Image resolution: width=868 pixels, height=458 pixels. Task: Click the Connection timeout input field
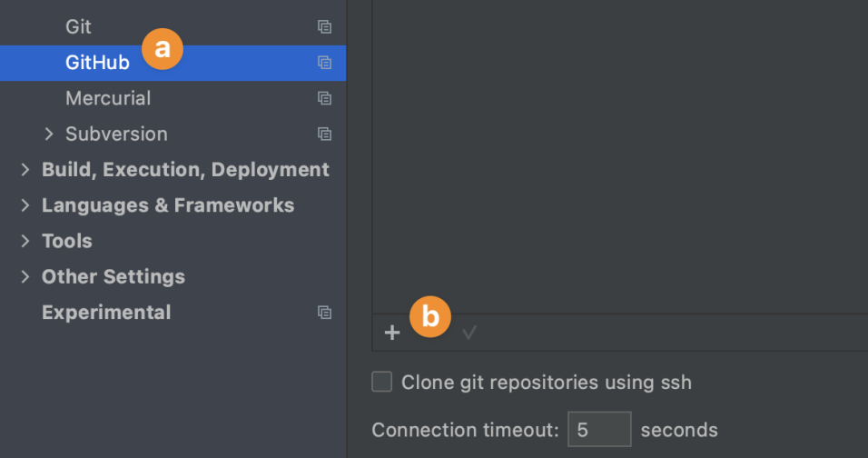tap(599, 429)
